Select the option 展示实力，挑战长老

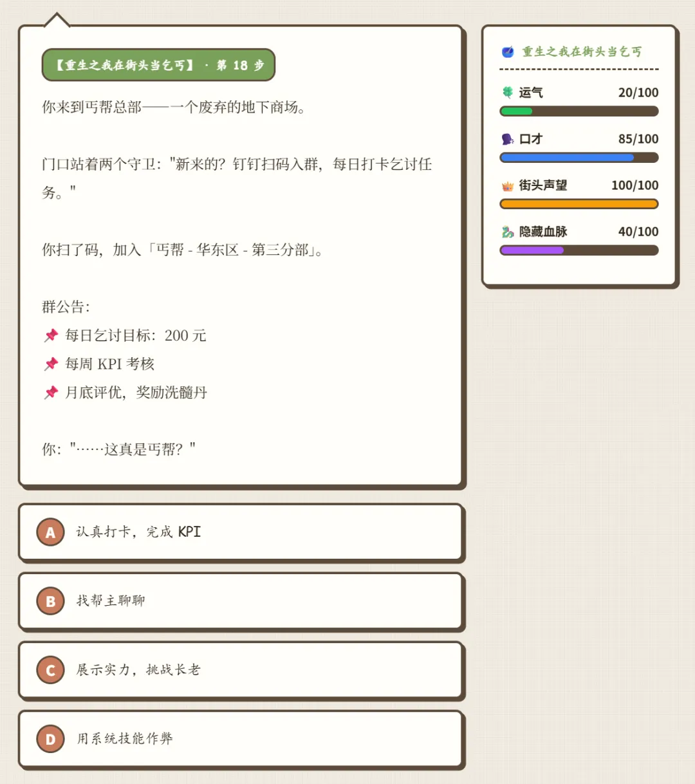[241, 670]
